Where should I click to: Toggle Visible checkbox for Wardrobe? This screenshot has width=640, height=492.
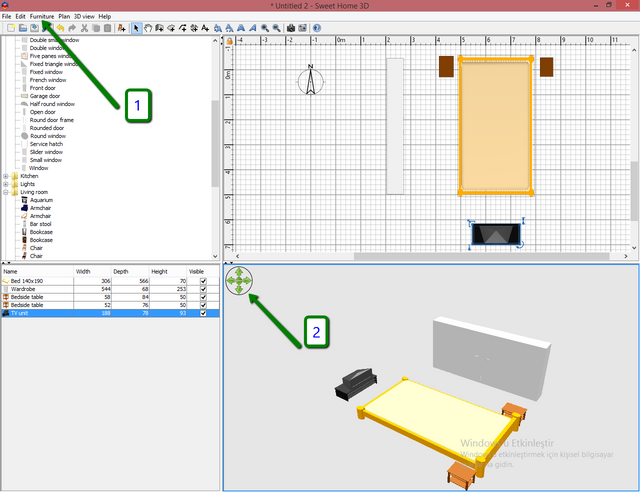point(203,289)
